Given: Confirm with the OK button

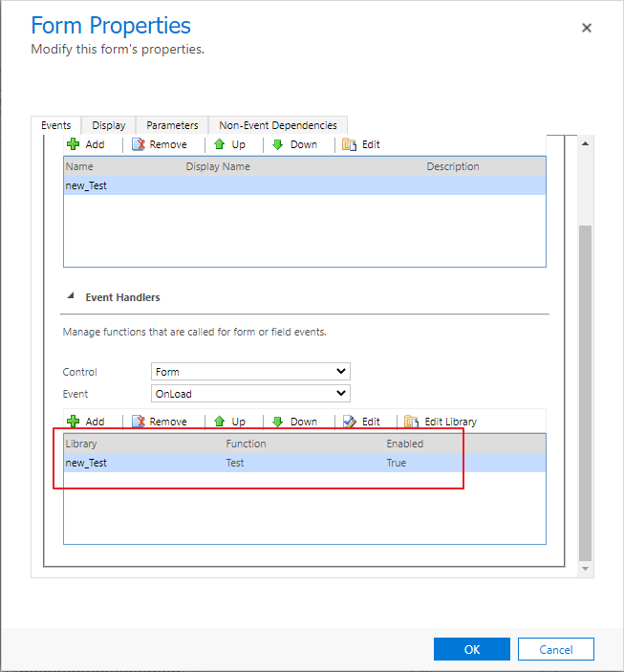Looking at the screenshot, I should pos(472,649).
